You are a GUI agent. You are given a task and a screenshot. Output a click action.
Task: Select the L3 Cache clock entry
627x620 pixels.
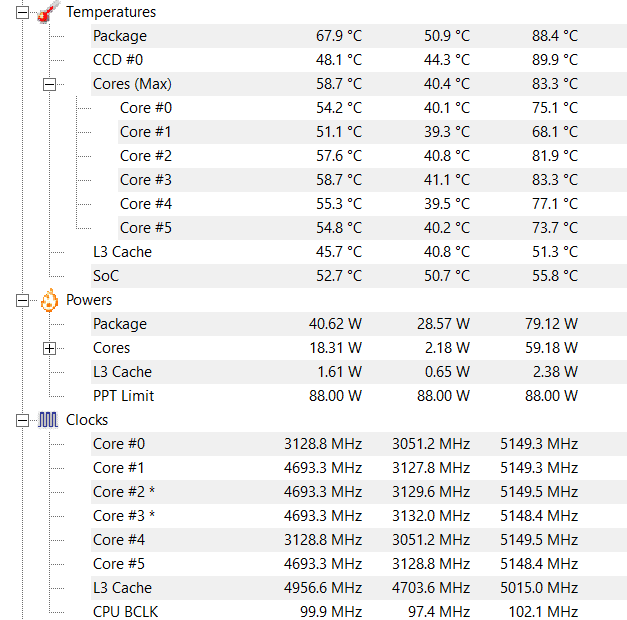tap(122, 588)
